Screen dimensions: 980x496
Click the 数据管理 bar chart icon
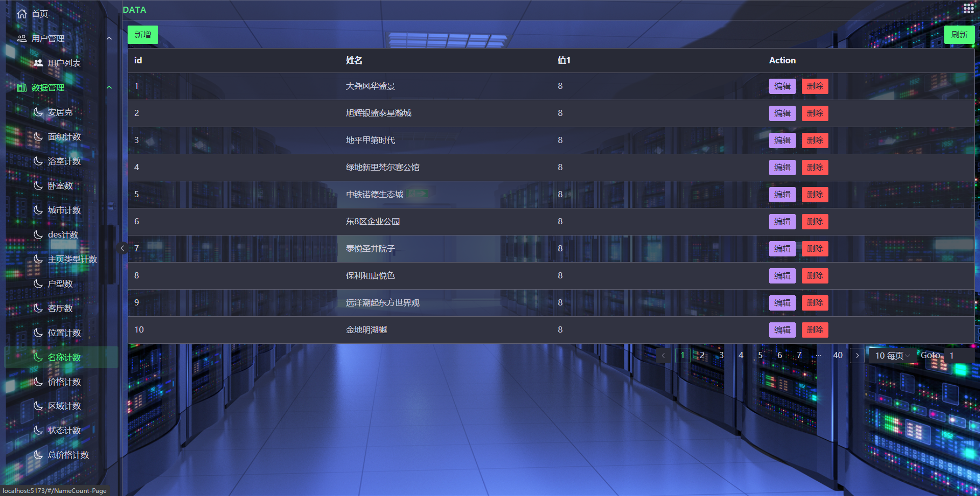click(22, 87)
